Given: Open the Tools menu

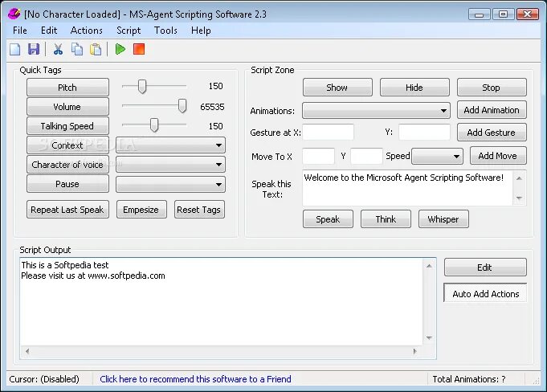Looking at the screenshot, I should (165, 31).
